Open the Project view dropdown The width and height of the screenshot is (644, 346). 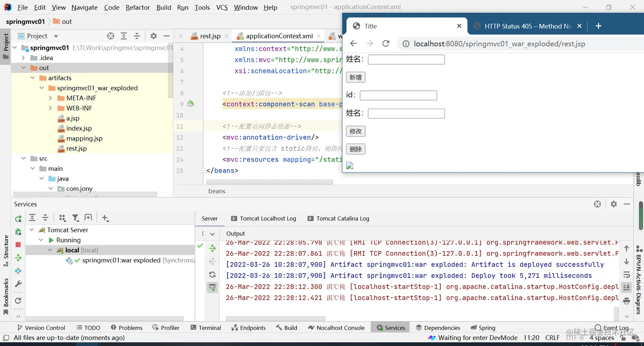[56, 36]
